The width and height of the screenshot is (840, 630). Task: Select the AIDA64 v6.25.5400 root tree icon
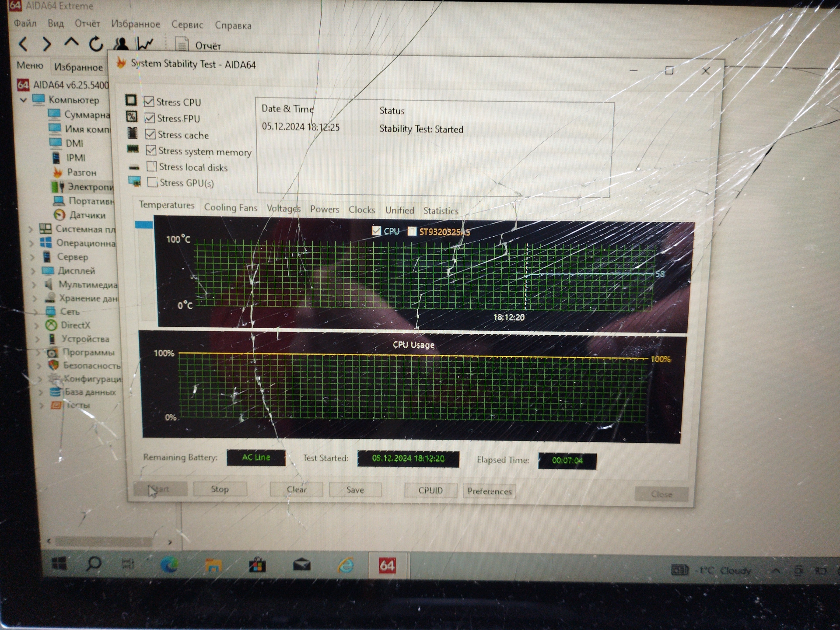coord(23,84)
